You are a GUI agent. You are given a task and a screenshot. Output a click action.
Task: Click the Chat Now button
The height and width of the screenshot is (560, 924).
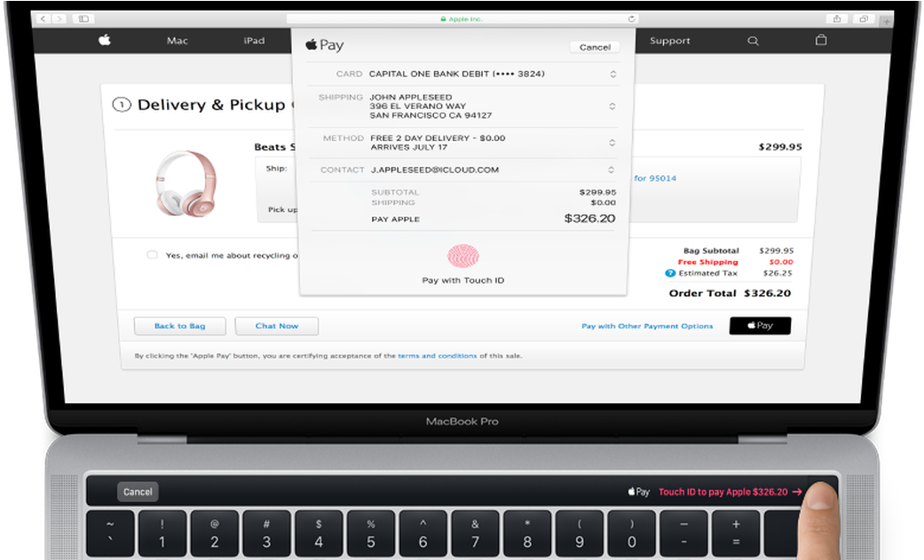click(277, 326)
